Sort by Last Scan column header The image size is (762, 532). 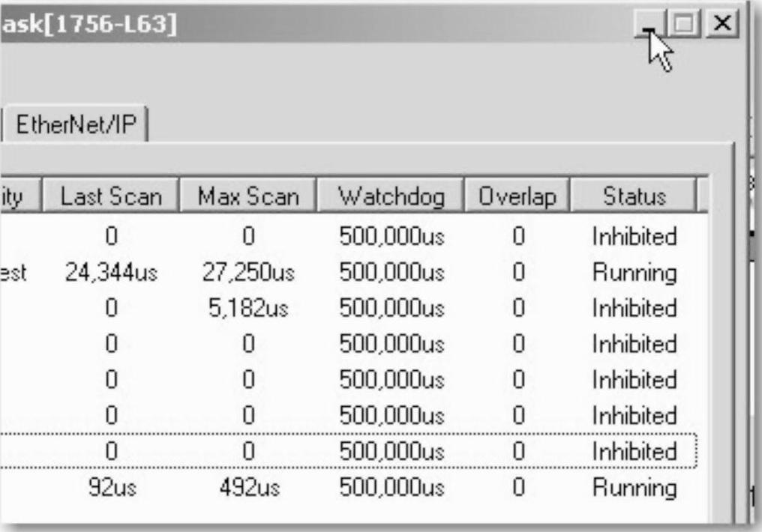coord(110,197)
